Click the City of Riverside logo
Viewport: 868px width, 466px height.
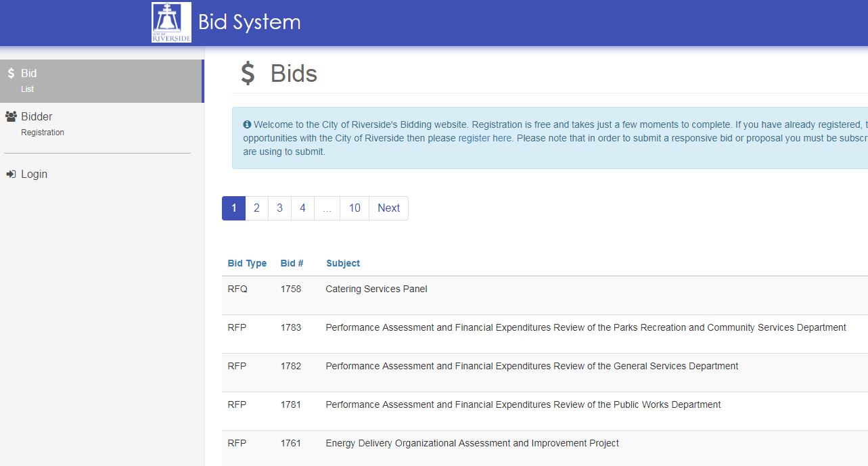(171, 22)
